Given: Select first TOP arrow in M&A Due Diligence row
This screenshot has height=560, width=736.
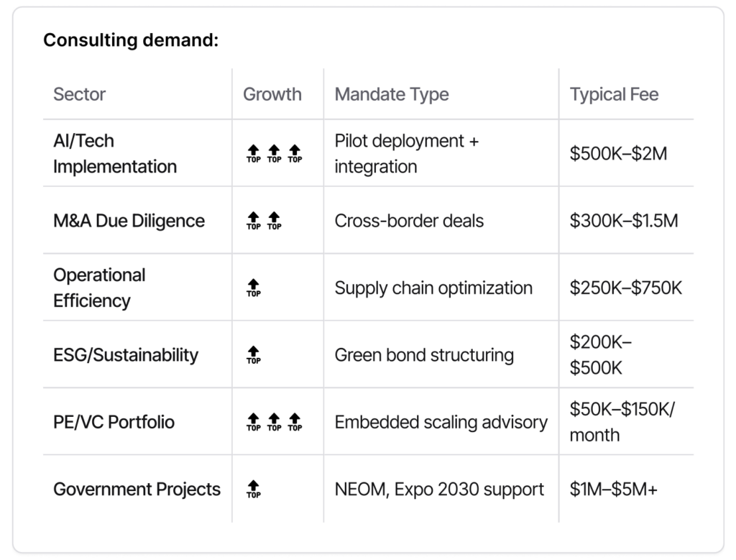Looking at the screenshot, I should coord(253,221).
